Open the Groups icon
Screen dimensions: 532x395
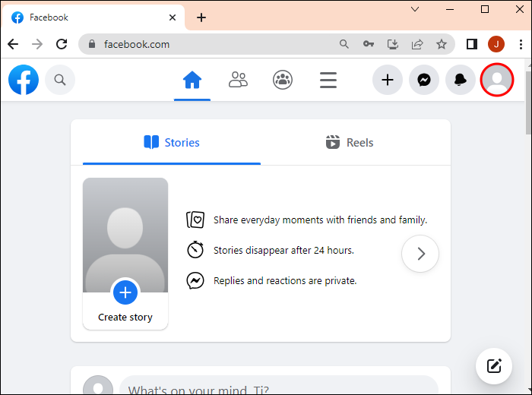coord(283,80)
